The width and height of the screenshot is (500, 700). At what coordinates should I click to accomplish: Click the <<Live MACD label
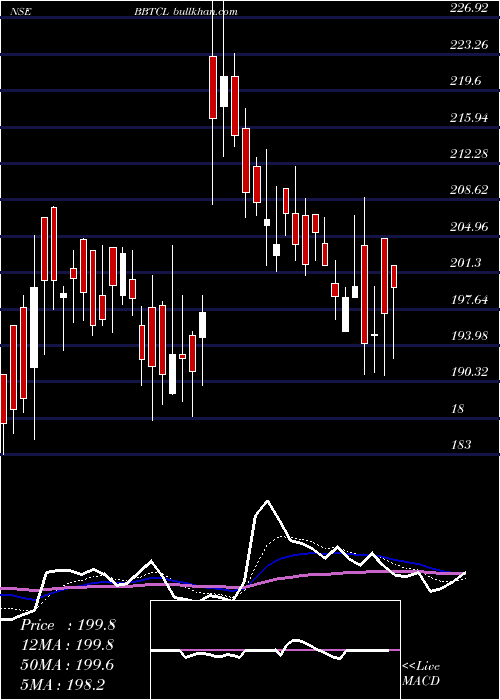coord(421,673)
